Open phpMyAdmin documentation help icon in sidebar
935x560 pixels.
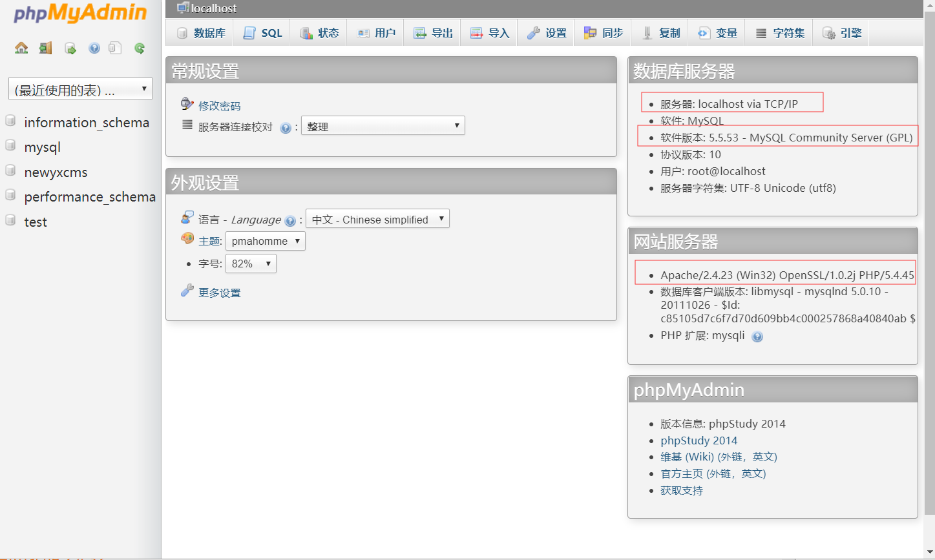coord(94,48)
